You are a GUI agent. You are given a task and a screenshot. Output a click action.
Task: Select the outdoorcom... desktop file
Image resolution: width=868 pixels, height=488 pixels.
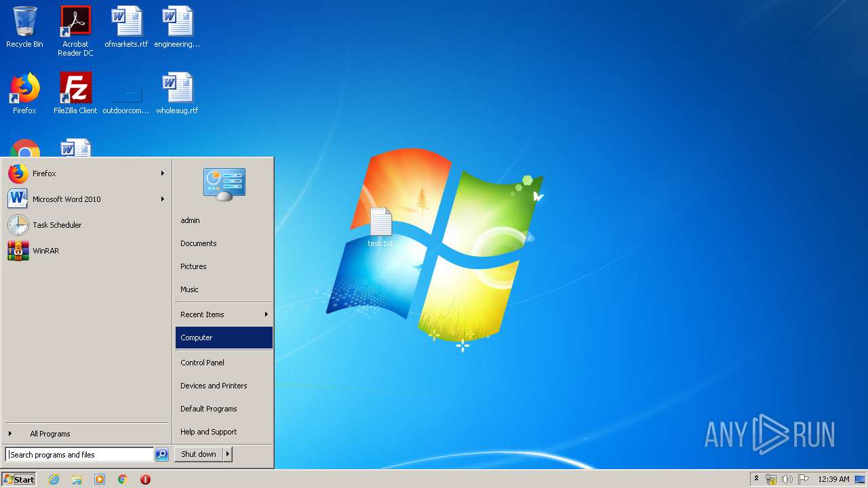click(126, 94)
